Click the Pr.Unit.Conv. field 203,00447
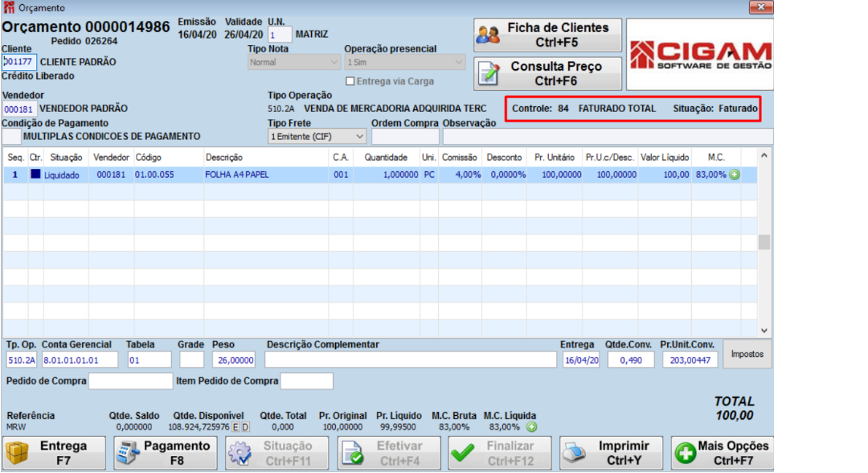868x473 pixels. [x=690, y=360]
